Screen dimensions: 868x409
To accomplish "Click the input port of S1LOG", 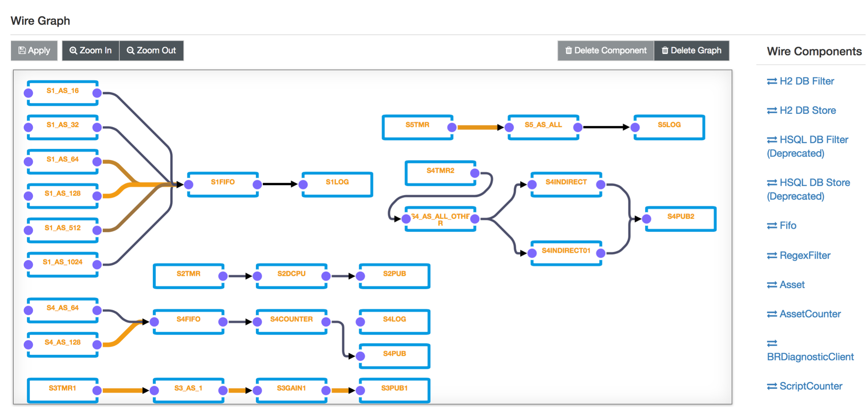I will [303, 185].
